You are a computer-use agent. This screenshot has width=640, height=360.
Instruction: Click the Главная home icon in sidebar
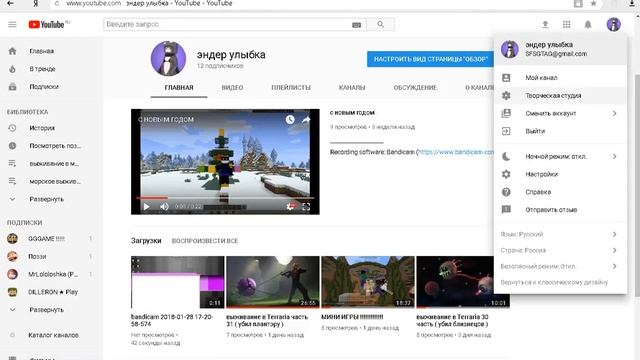12,51
